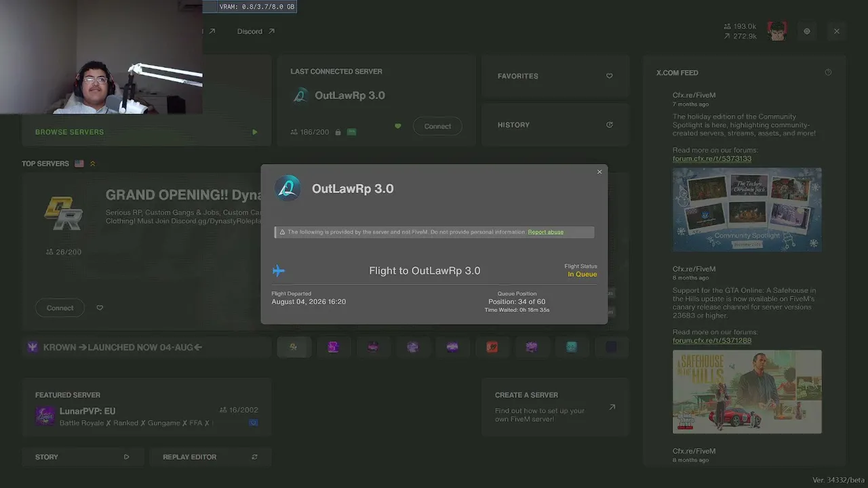Click the Report abuse link

(x=546, y=232)
